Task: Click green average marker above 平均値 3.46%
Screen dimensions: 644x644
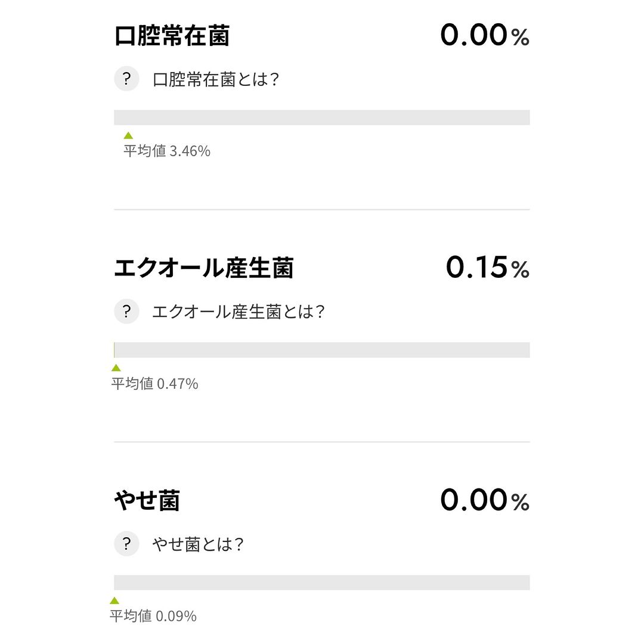Action: pyautogui.click(x=128, y=135)
